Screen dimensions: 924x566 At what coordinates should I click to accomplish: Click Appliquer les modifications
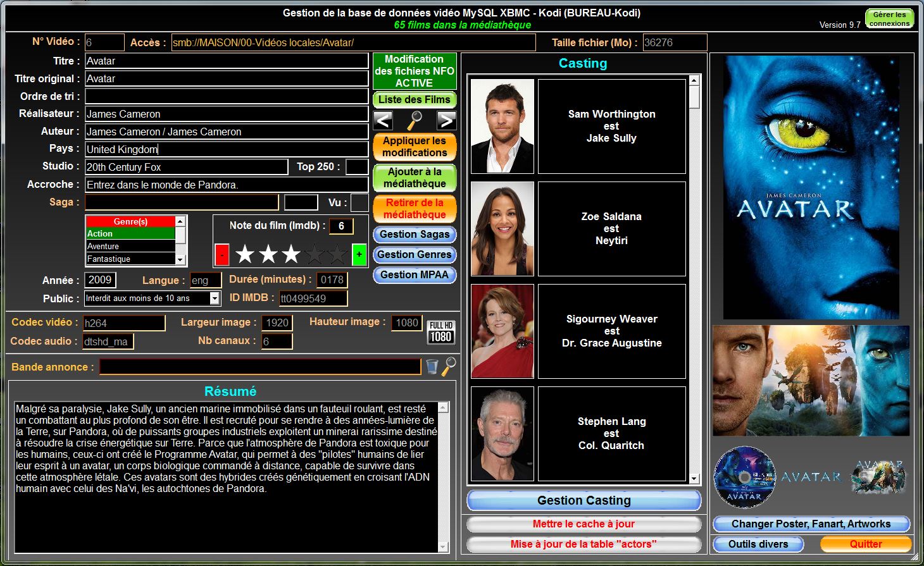coord(415,147)
